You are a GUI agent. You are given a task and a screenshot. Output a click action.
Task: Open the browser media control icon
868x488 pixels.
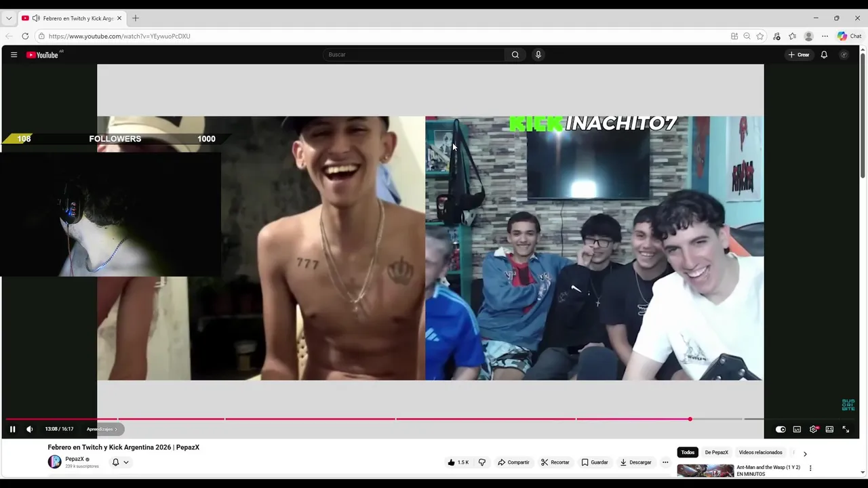tap(776, 36)
